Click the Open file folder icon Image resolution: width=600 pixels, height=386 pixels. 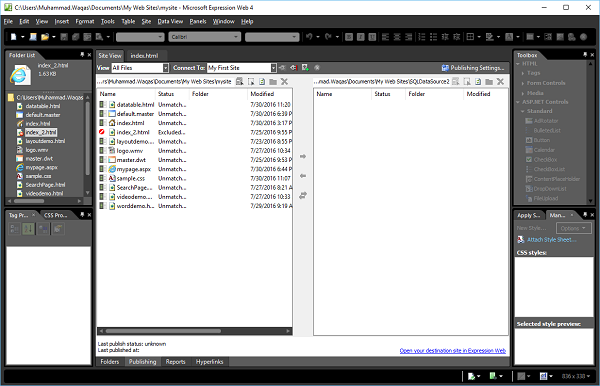pos(45,37)
